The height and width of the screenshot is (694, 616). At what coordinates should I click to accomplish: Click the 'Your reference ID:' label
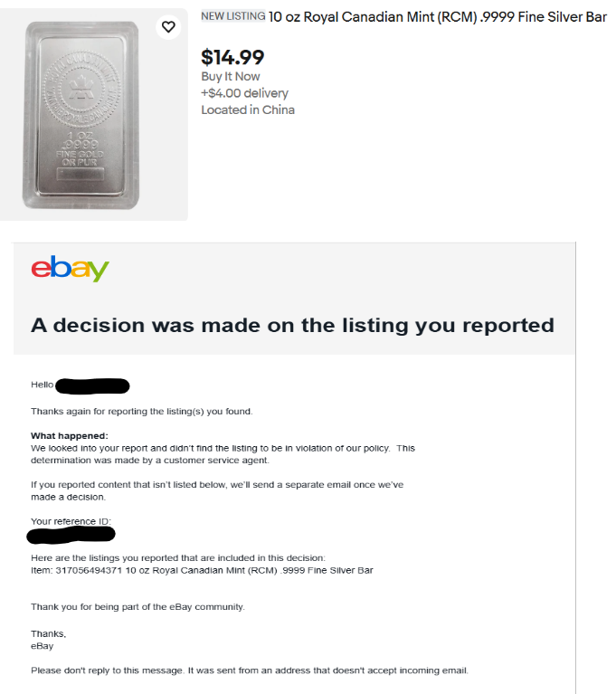pos(71,521)
